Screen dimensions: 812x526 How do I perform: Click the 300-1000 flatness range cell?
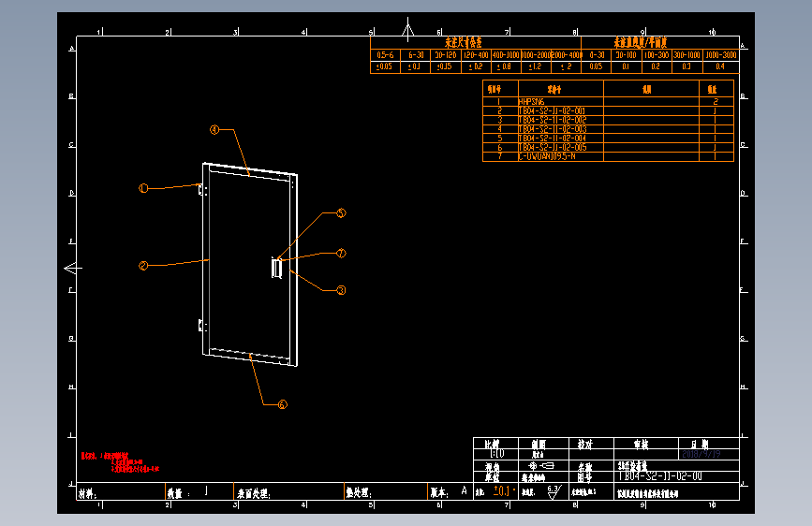687,55
